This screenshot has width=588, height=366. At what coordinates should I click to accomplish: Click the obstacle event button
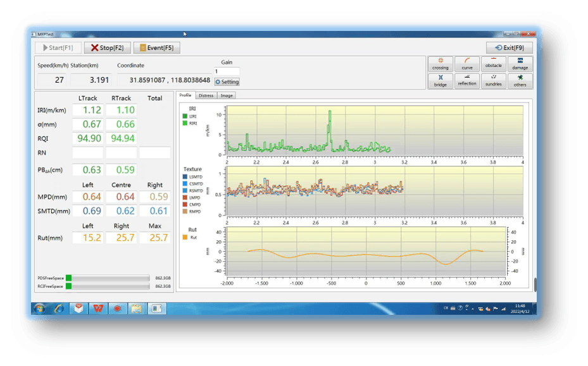(x=493, y=64)
